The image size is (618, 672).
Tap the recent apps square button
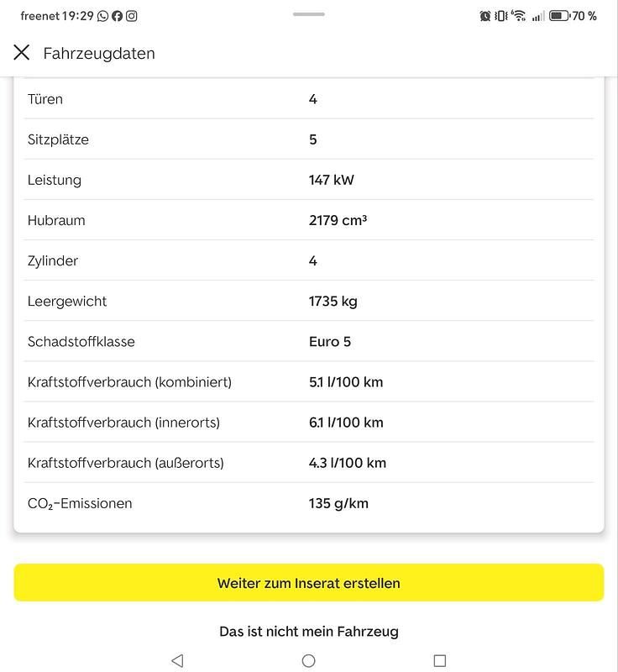coord(440,660)
